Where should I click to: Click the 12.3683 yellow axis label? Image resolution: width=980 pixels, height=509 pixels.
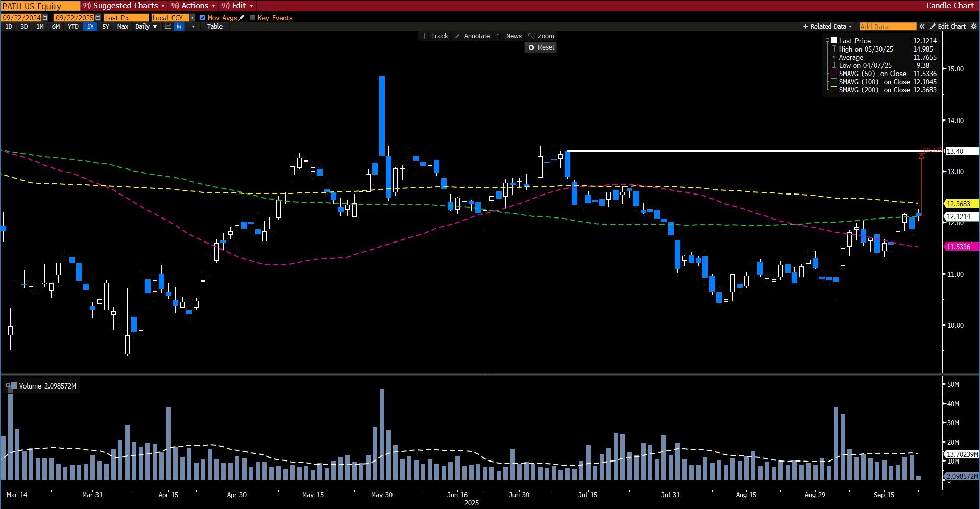coord(962,204)
